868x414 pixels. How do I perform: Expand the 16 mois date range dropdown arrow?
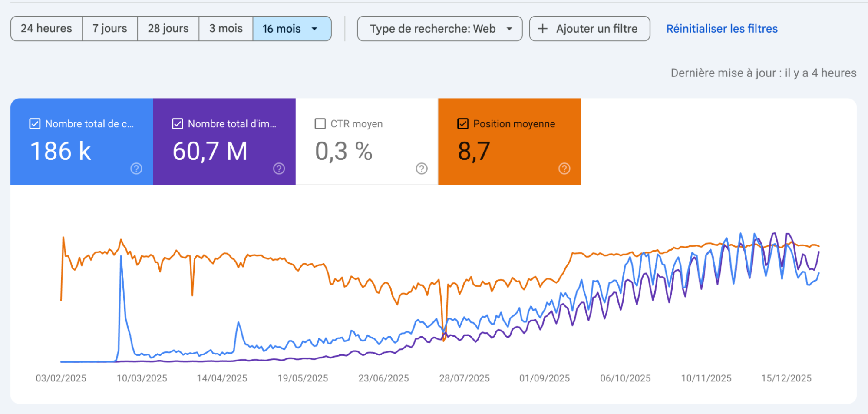click(315, 29)
